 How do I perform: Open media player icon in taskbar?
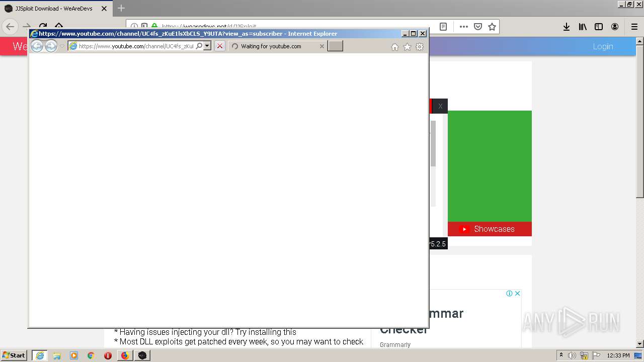coord(74,355)
